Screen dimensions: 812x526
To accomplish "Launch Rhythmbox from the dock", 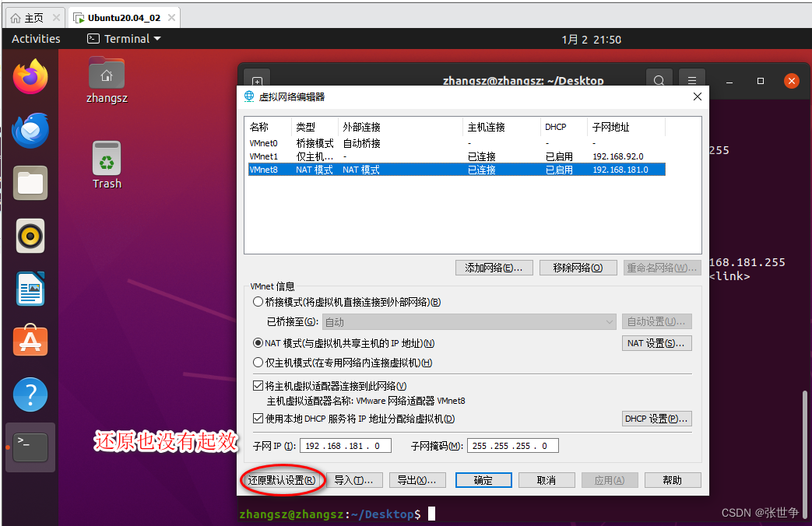I will click(30, 236).
